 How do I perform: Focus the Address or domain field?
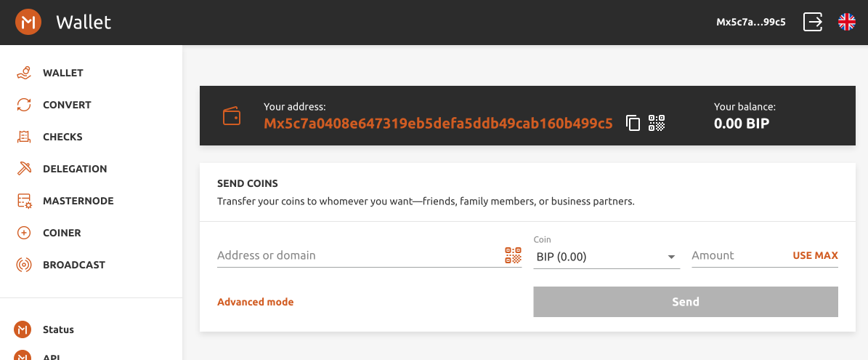coord(356,255)
